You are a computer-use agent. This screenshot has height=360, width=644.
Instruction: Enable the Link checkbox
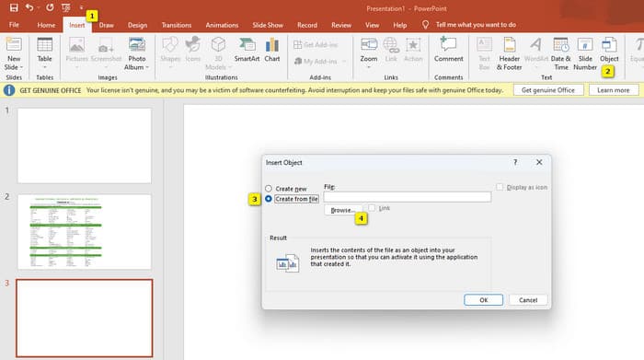372,208
